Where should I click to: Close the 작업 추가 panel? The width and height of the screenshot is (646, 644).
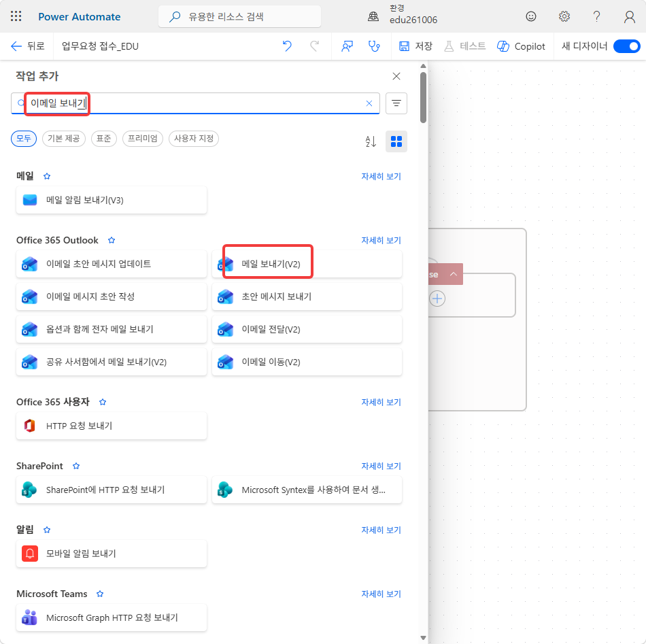(396, 76)
